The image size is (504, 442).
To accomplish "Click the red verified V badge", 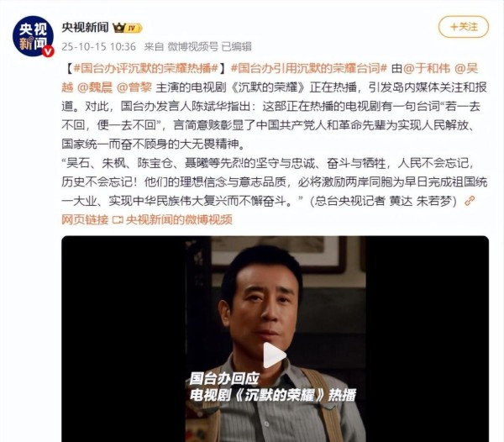I will click(x=48, y=51).
